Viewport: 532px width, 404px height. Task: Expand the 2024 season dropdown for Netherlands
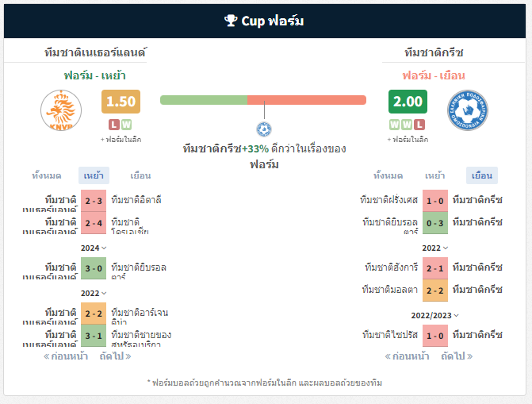94,248
